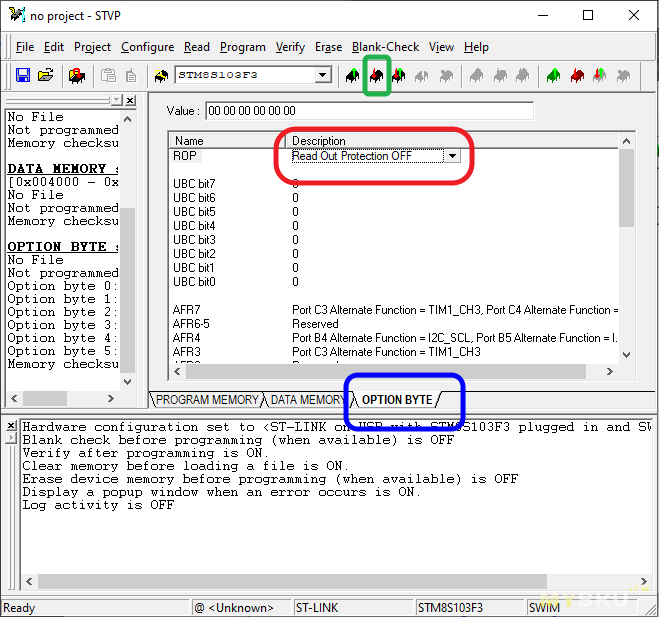Open the Blank-Check menu
This screenshot has height=617, width=659.
point(385,47)
